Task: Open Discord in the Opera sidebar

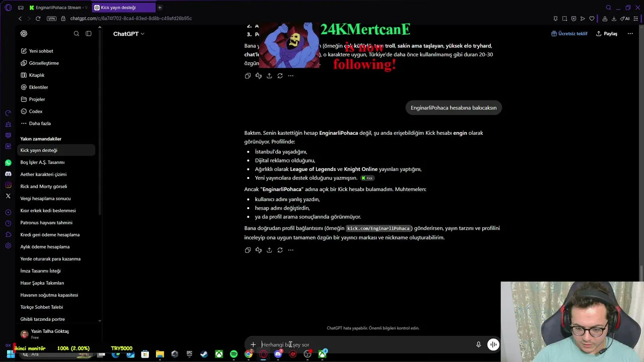Action: point(8,174)
